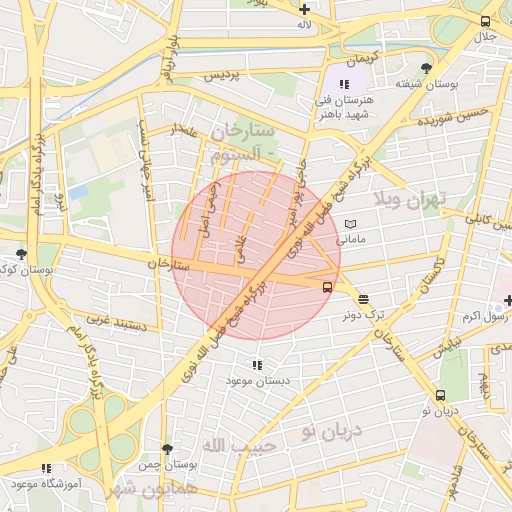512x512 pixels.
Task: Select the bus stop icon near جلال
Action: coord(485,22)
